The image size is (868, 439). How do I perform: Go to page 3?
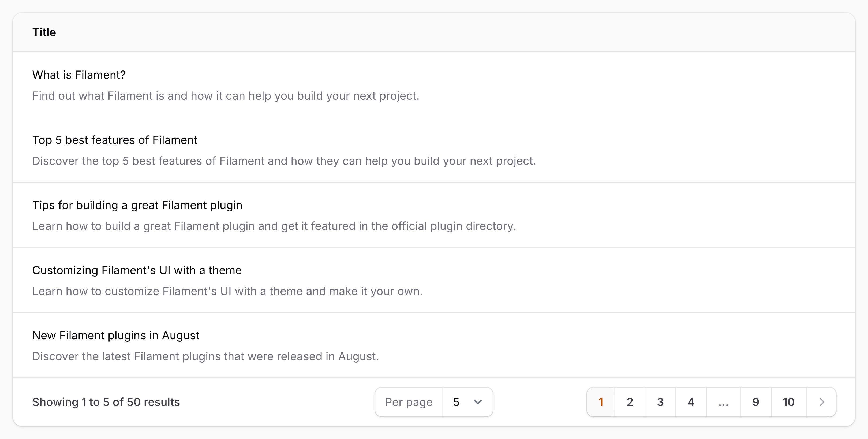660,402
